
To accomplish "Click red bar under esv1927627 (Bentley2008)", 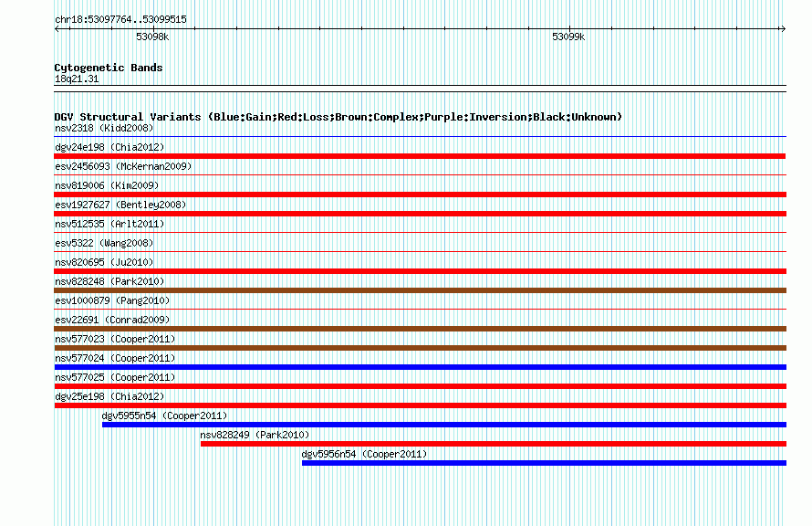I will pyautogui.click(x=420, y=214).
